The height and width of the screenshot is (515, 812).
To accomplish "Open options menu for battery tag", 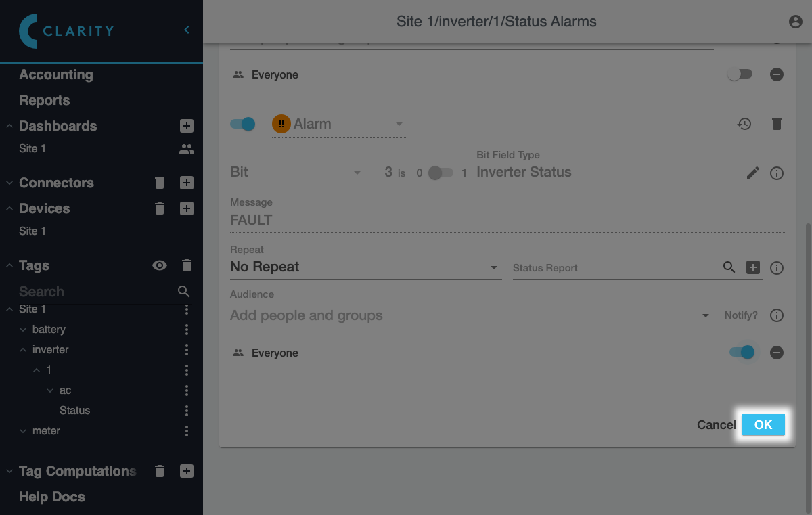I will pyautogui.click(x=187, y=330).
